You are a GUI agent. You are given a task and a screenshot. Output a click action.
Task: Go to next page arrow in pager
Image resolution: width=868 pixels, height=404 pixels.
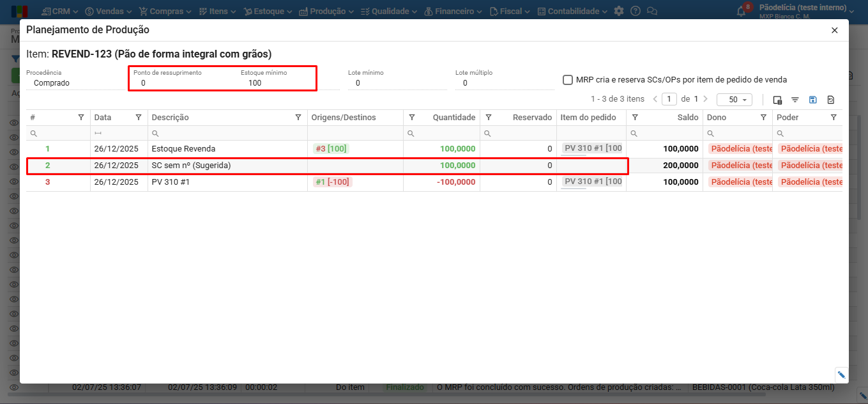click(x=705, y=99)
